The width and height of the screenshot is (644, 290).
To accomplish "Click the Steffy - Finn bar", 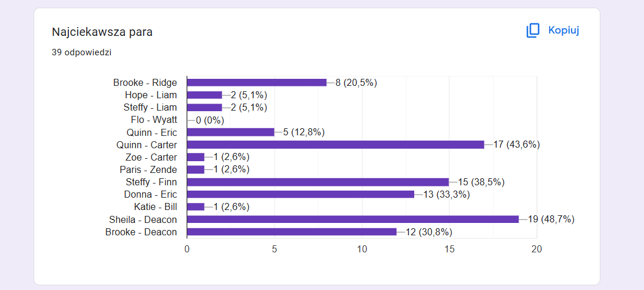I will pos(318,182).
